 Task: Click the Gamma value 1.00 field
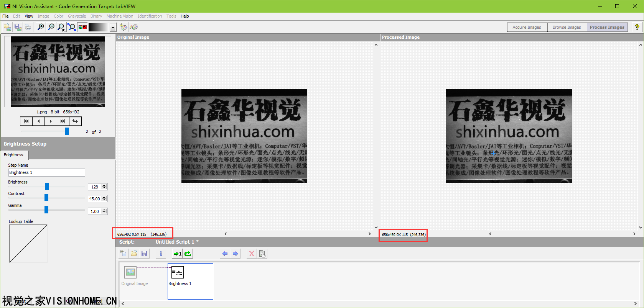(95, 211)
